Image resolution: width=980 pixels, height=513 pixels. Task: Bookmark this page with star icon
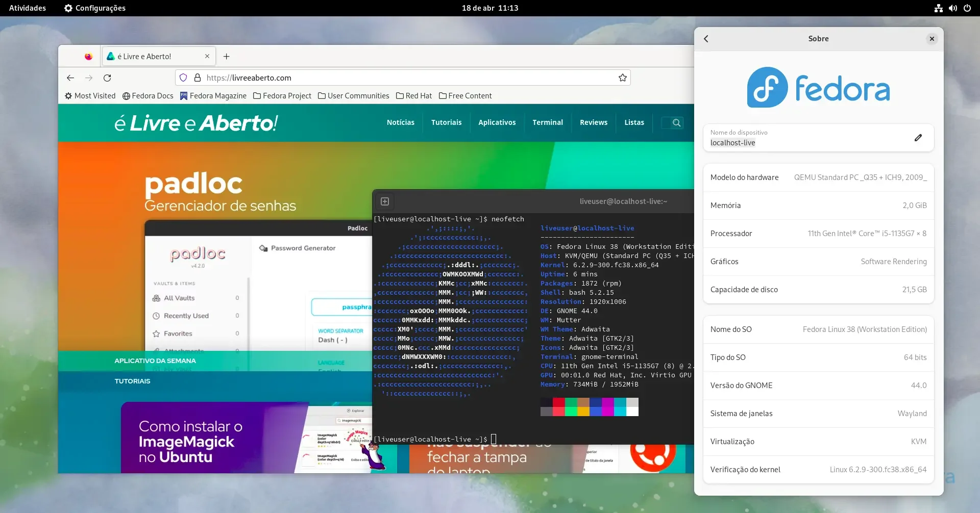[622, 78]
